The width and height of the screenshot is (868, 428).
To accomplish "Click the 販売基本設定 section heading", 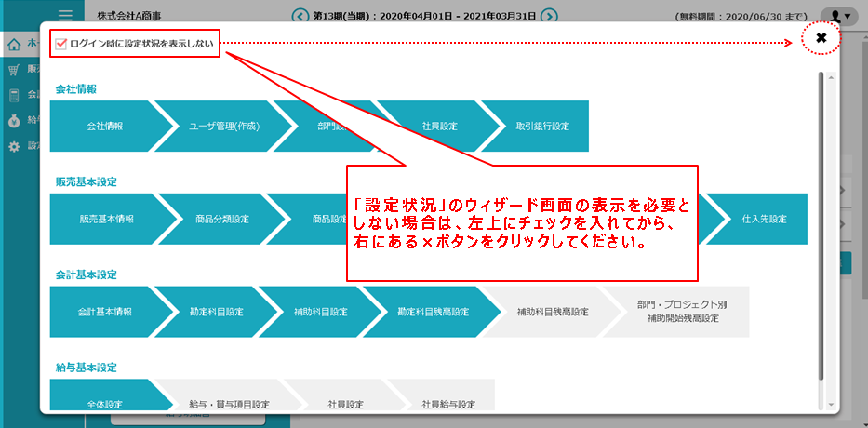I will pyautogui.click(x=87, y=182).
